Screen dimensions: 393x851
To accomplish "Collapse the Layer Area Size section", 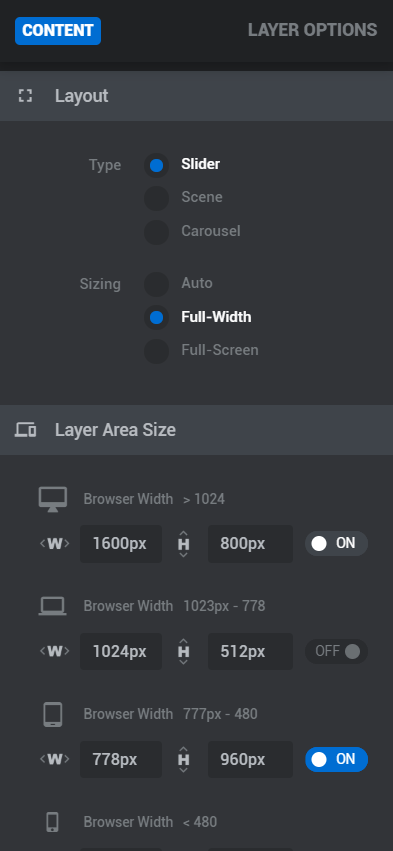I will 196,430.
